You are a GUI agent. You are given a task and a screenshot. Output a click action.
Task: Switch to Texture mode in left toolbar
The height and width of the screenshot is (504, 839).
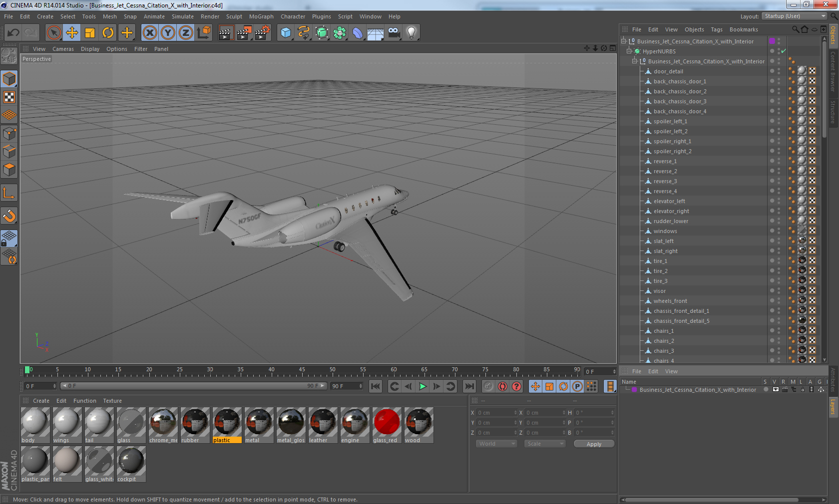(9, 97)
